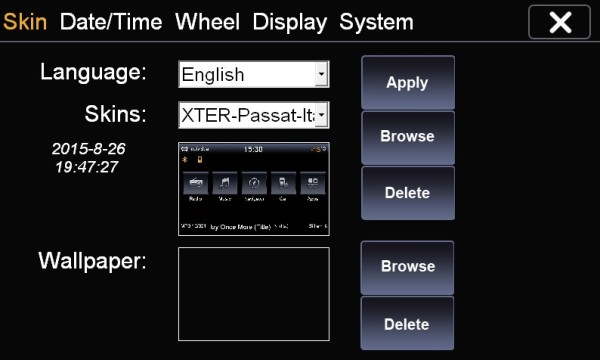Click the empty Wallpaper preview box
The width and height of the screenshot is (600, 360).
[254, 294]
